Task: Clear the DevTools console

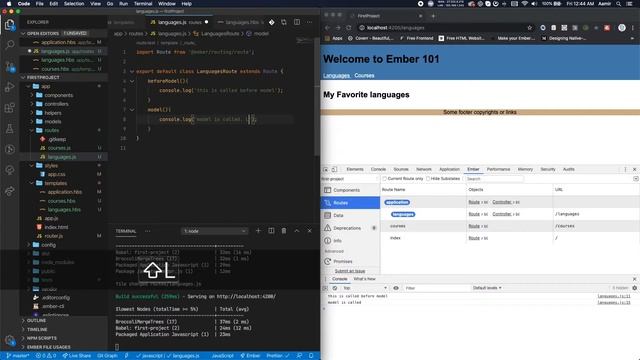Action: click(335, 288)
